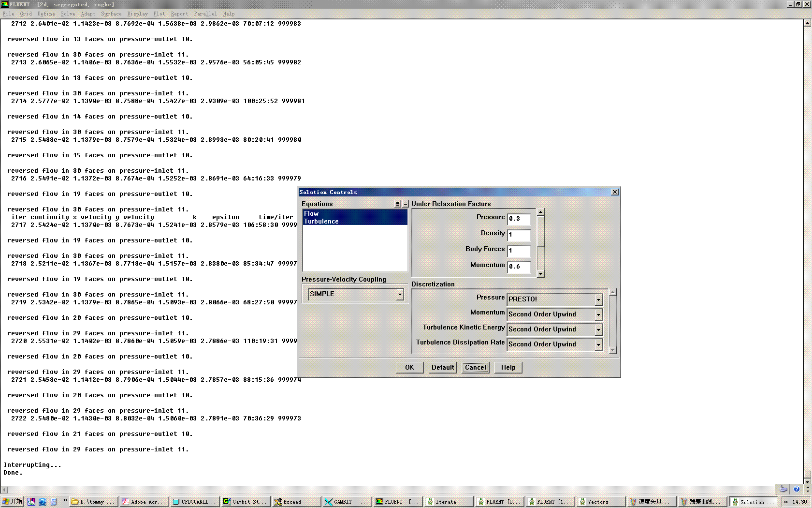
Task: Click deselect-all icon above Equations list
Action: pyautogui.click(x=406, y=204)
